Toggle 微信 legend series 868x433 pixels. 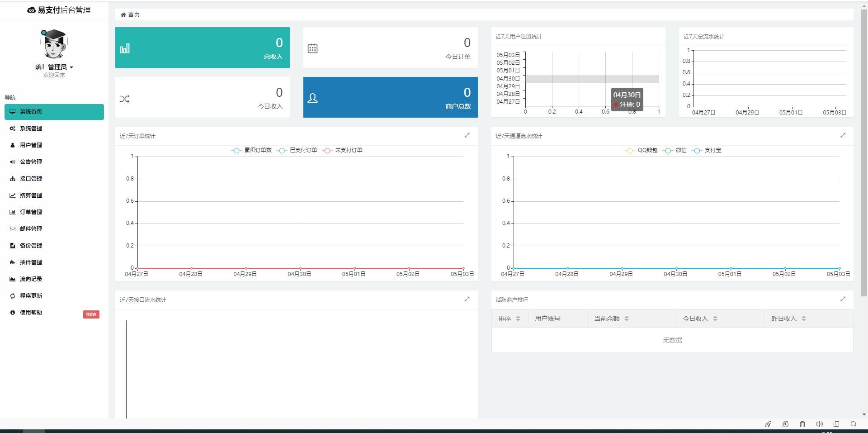point(675,150)
